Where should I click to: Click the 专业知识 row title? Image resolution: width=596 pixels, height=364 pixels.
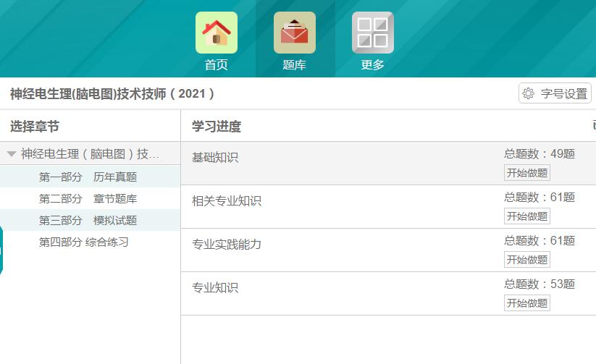tap(215, 287)
